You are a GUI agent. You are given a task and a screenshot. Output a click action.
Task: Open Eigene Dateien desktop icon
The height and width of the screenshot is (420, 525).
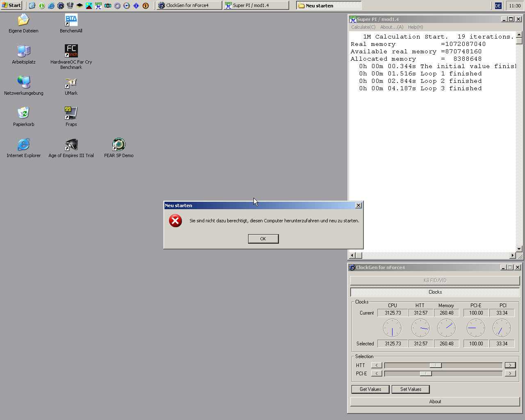click(23, 23)
